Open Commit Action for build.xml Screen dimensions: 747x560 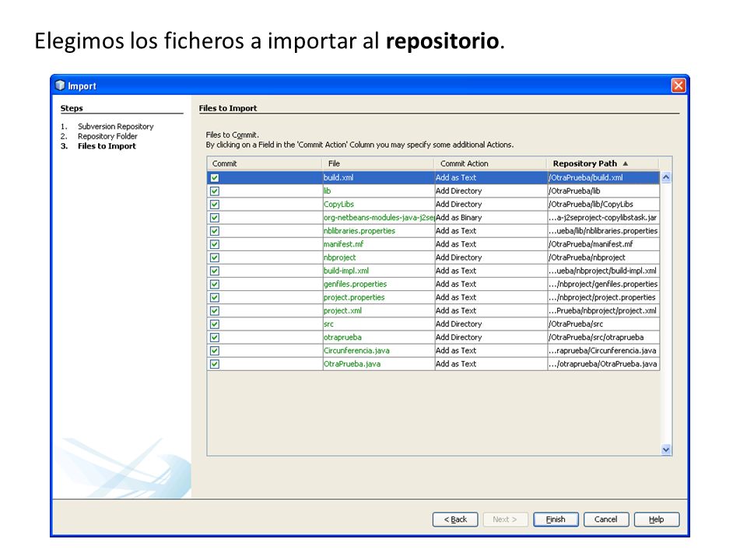491,177
